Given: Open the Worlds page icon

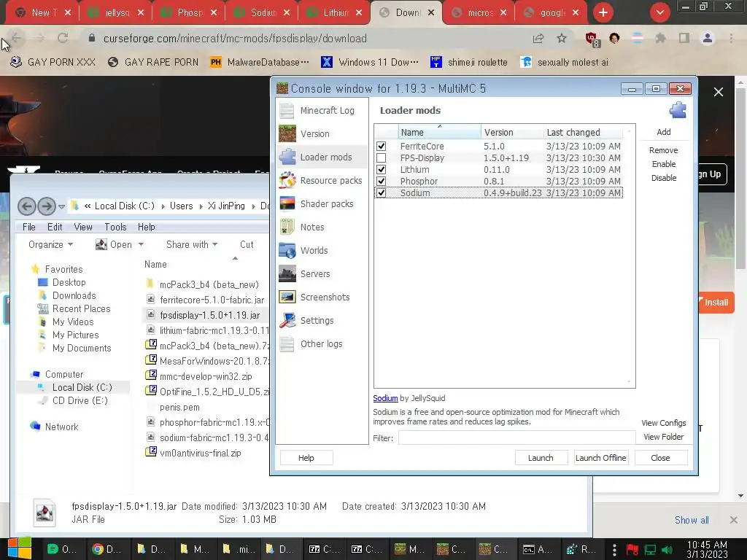Looking at the screenshot, I should tap(287, 251).
